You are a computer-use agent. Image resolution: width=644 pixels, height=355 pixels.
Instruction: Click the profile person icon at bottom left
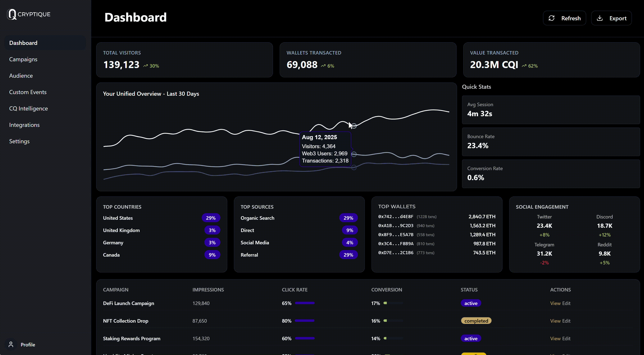pyautogui.click(x=11, y=344)
